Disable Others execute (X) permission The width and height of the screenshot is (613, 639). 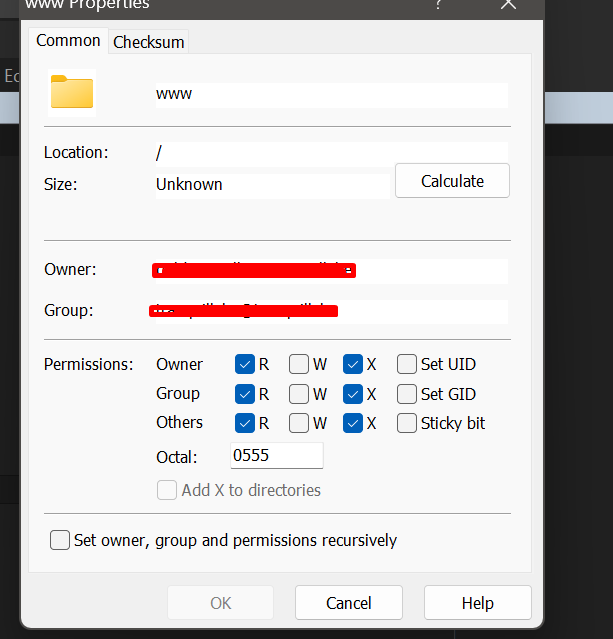point(353,423)
